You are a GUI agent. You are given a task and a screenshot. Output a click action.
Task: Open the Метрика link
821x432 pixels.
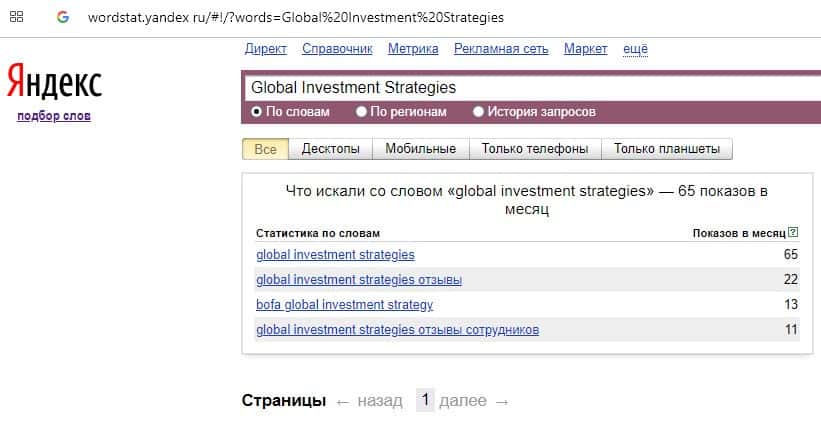pyautogui.click(x=413, y=49)
